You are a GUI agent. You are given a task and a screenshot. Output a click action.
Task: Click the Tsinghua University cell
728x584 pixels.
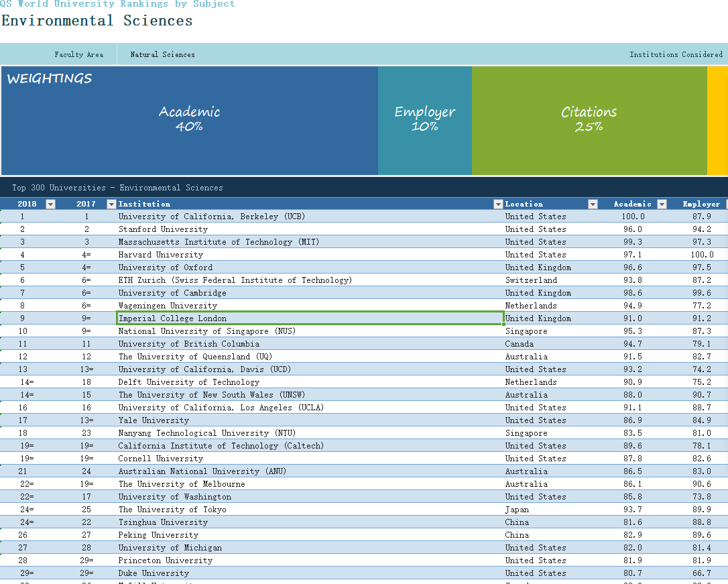310,522
